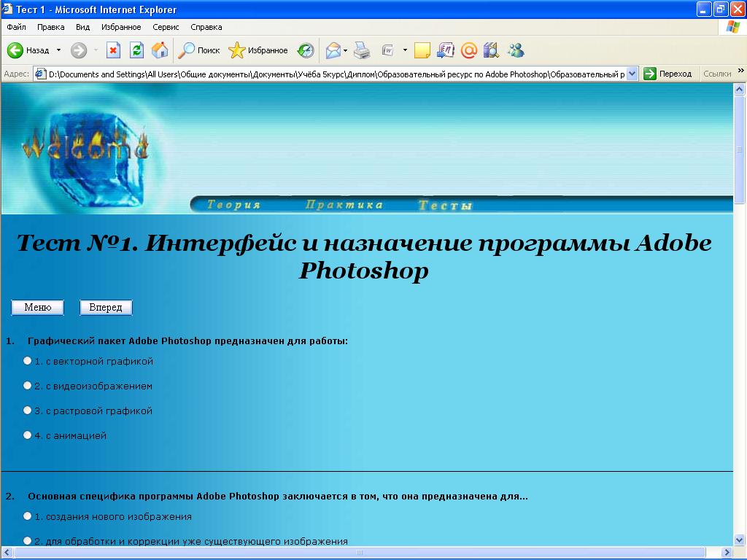Expand the Edit dropdown arrow

[405, 50]
